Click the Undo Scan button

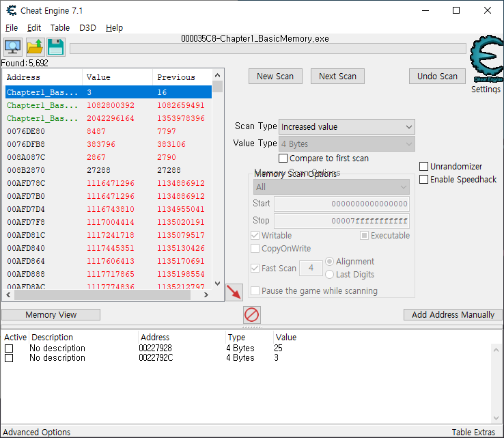tap(437, 77)
